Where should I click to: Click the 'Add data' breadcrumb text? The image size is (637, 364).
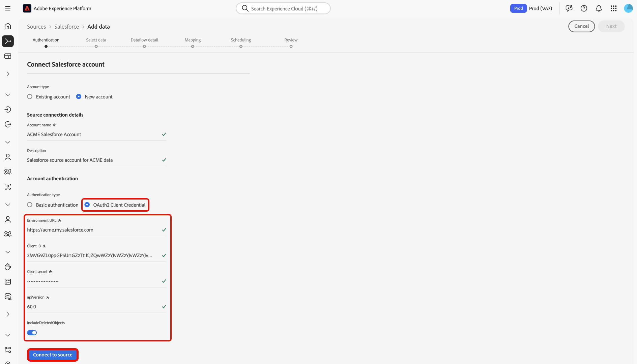[98, 27]
